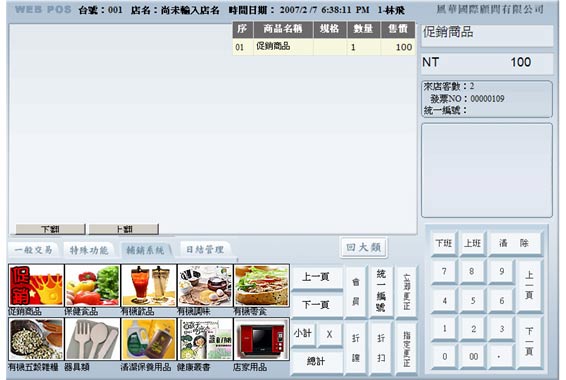
Task: Click the 總計 total button
Action: click(x=316, y=361)
